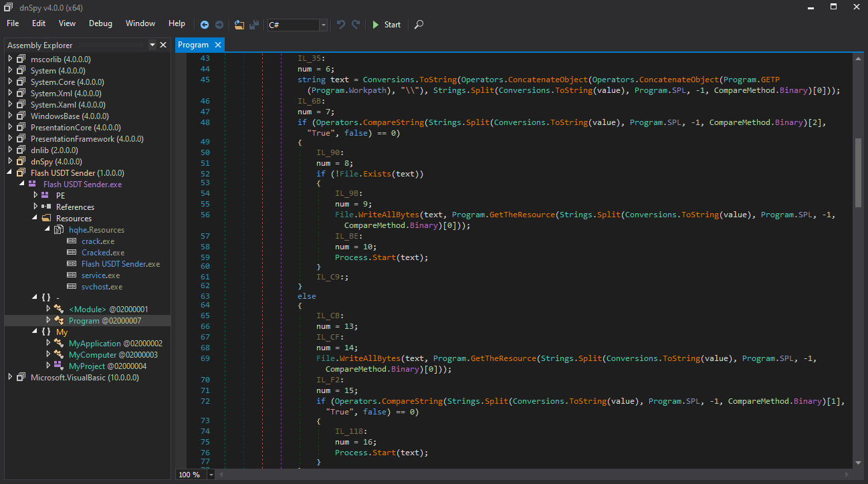Screen dimensions: 868x484
Task: Expand the mscorlib assembly node
Action: (x=9, y=59)
